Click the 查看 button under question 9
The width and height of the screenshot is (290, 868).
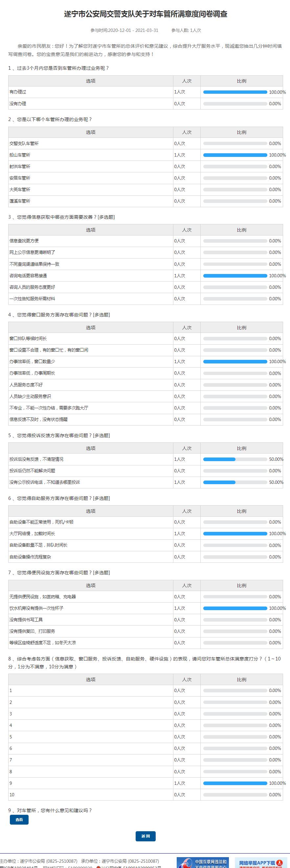tap(19, 820)
